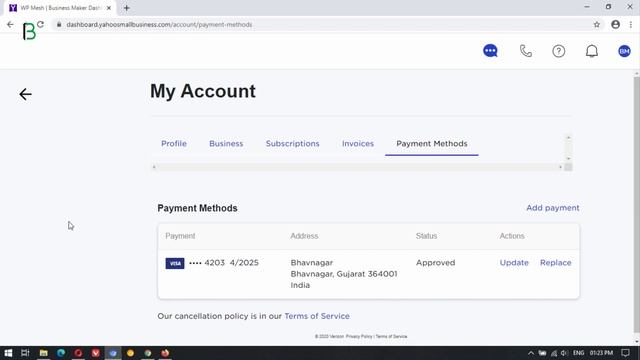
Task: Click the Status column header
Action: point(426,236)
